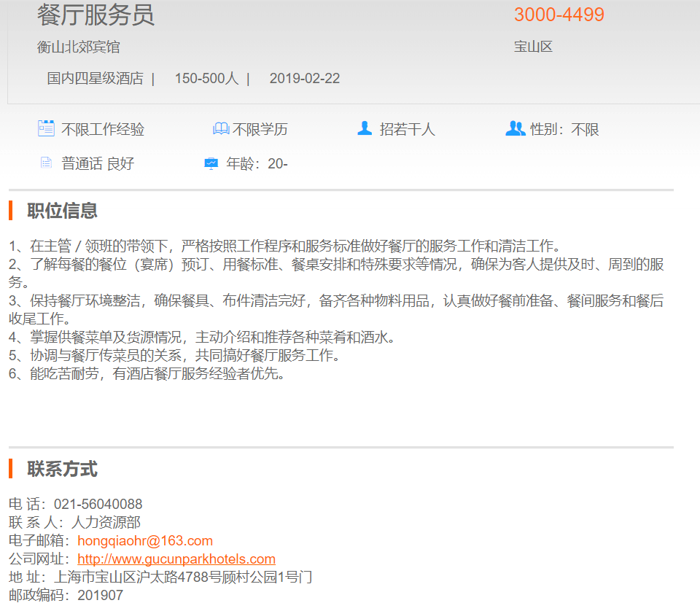Open the hongqiaohr@163.com email link
Screen dimensions: 700x603
tap(145, 540)
